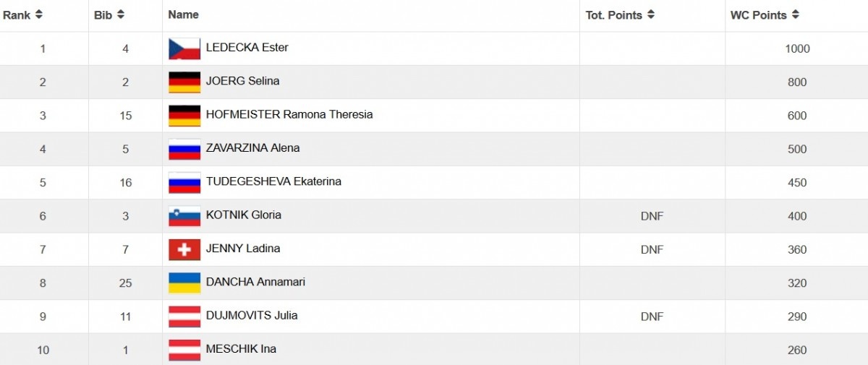Click the Name column header
The image size is (868, 365).
click(x=184, y=14)
